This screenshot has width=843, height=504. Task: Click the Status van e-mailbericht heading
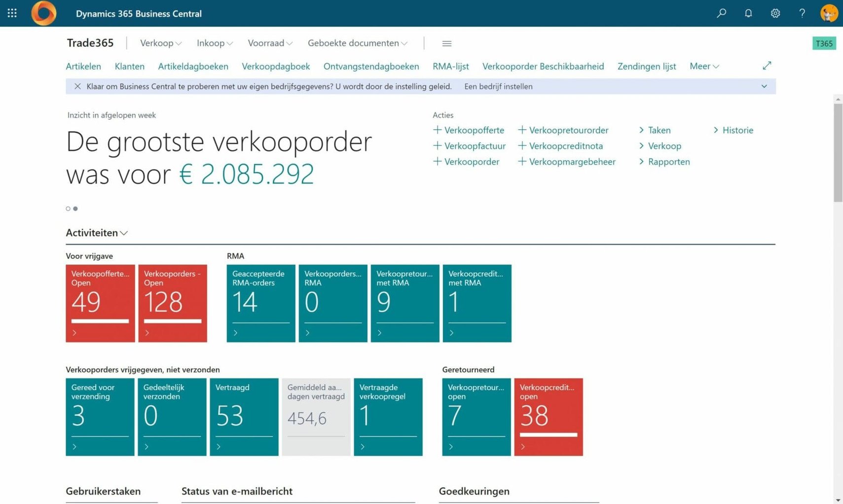pyautogui.click(x=237, y=491)
